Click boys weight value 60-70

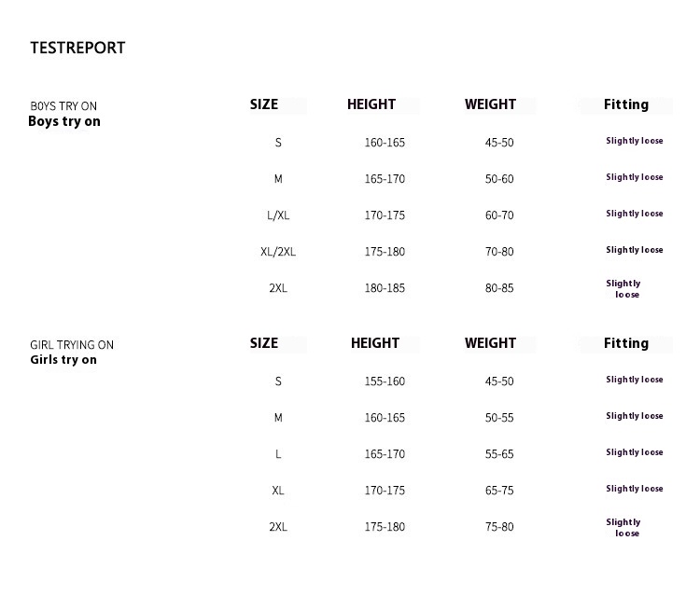coord(499,215)
